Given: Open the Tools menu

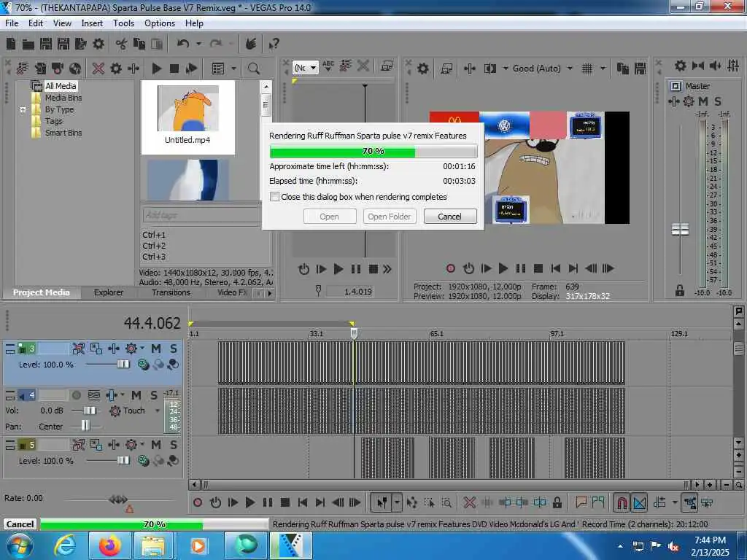Looking at the screenshot, I should (123, 23).
